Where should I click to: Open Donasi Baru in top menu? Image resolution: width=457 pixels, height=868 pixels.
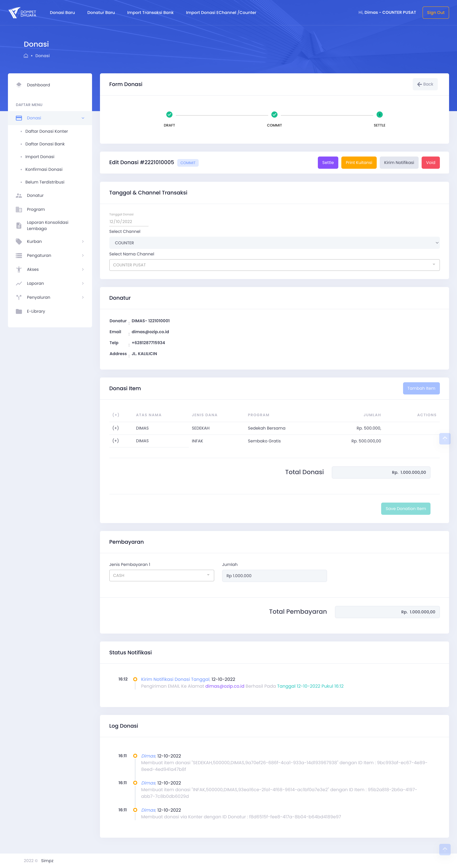[x=62, y=13]
